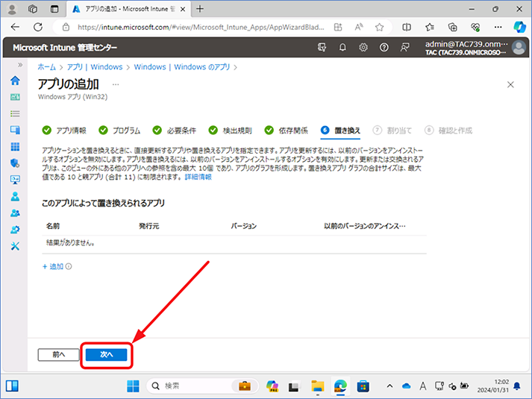Open help question mark icon
Image resolution: width=532 pixels, height=399 pixels.
(384, 48)
